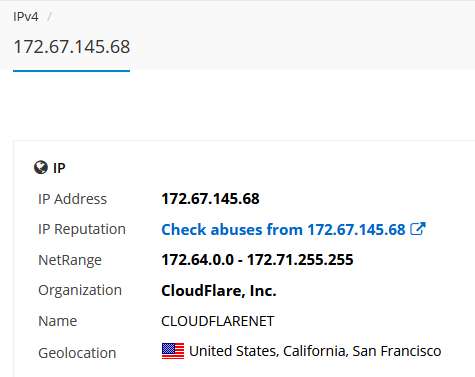Click the Name field label
The height and width of the screenshot is (377, 475).
pyautogui.click(x=58, y=321)
